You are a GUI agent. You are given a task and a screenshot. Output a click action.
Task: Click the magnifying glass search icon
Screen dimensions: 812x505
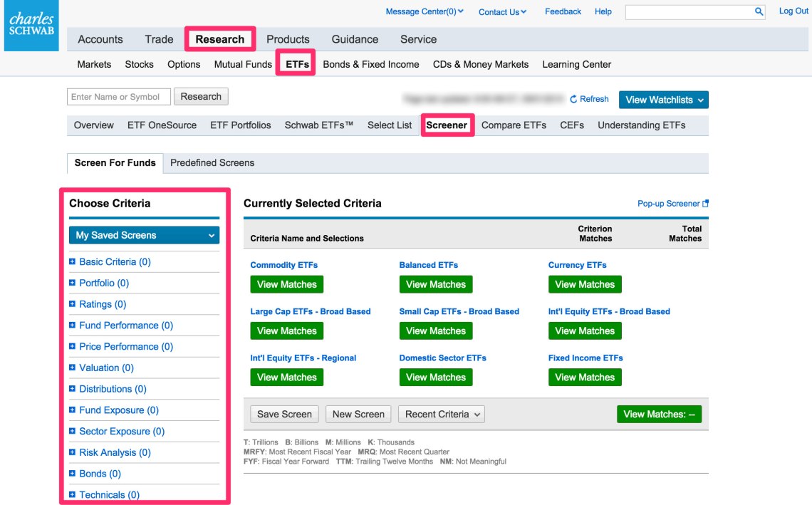759,11
